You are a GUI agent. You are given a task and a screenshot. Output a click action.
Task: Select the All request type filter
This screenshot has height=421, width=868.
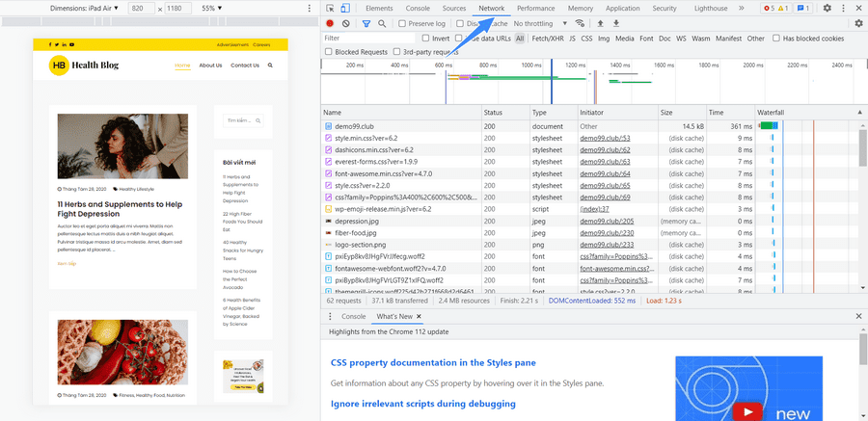tap(520, 39)
